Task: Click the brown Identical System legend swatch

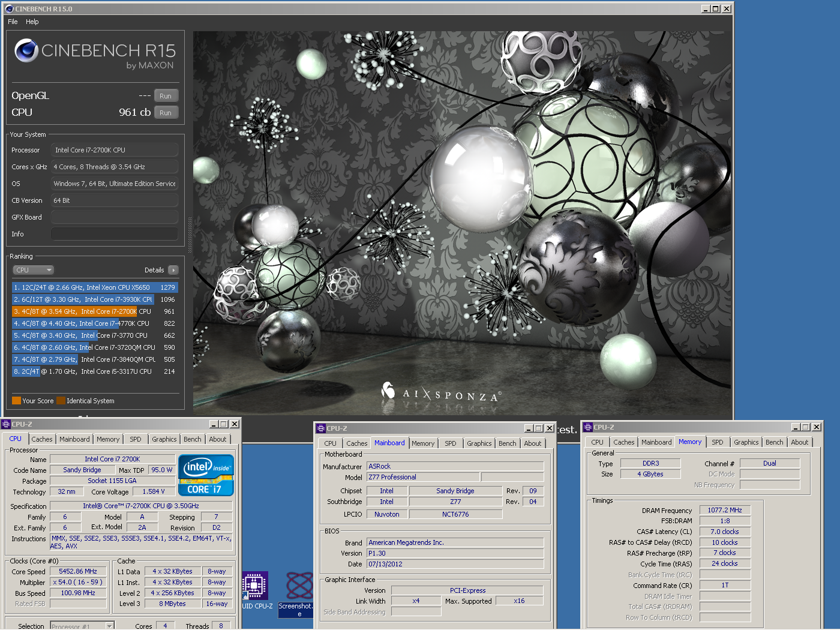Action: 61,401
